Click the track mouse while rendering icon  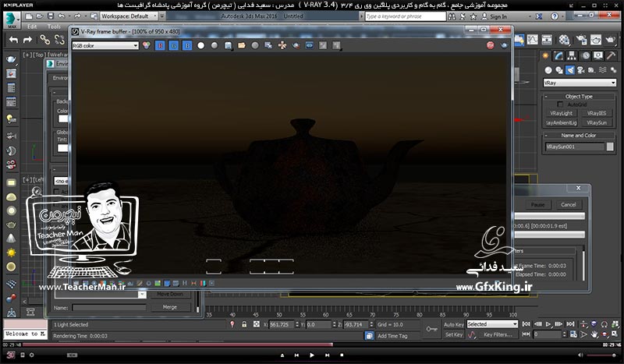(x=282, y=46)
